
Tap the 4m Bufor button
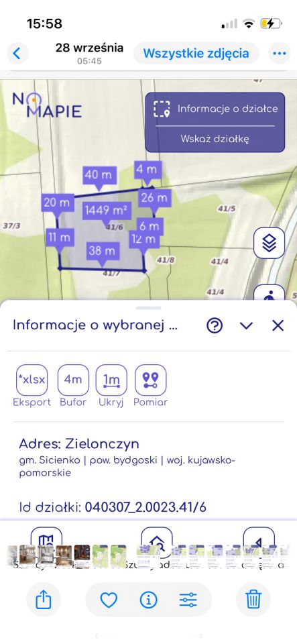(73, 380)
